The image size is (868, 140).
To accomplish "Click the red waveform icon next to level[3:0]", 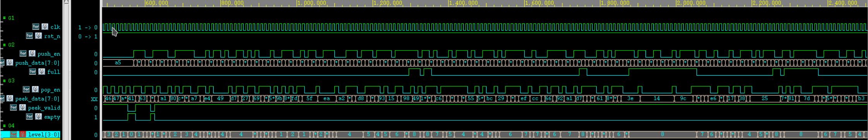I will (22, 134).
